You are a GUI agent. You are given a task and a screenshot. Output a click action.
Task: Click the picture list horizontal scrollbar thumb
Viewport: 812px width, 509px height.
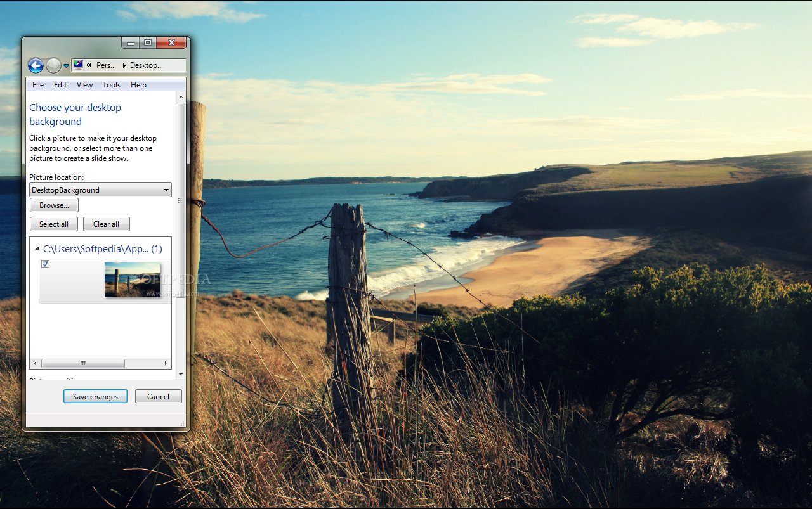(x=82, y=364)
